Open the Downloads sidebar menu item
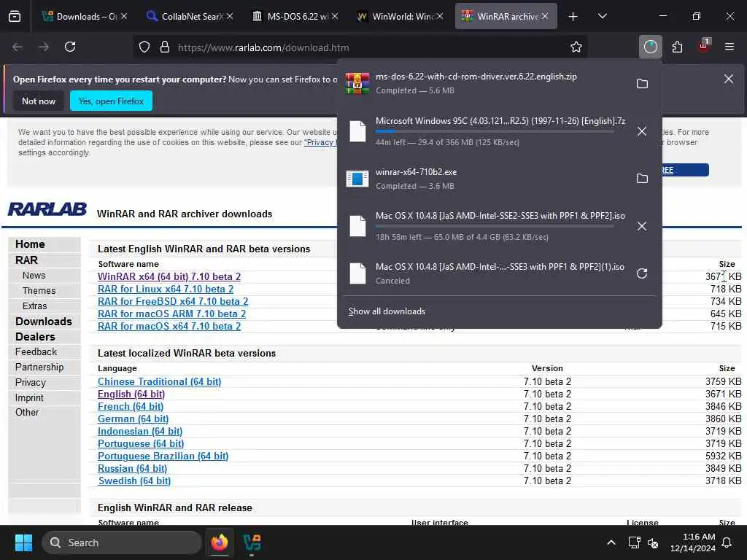747x560 pixels. (43, 322)
